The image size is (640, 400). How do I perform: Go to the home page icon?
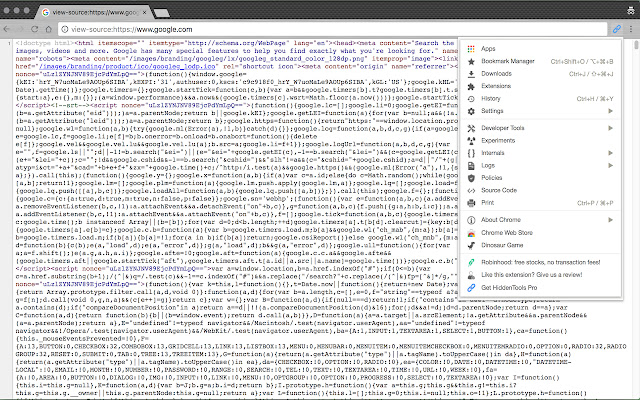pos(49,29)
